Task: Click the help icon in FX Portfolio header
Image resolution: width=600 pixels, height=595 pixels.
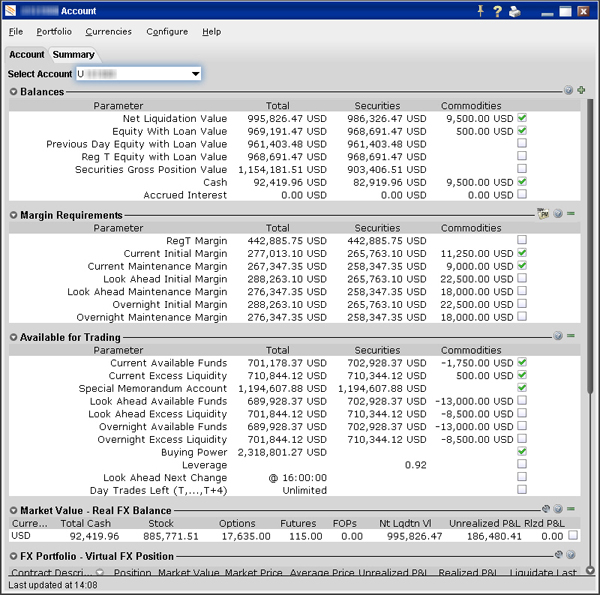Action: tap(570, 555)
